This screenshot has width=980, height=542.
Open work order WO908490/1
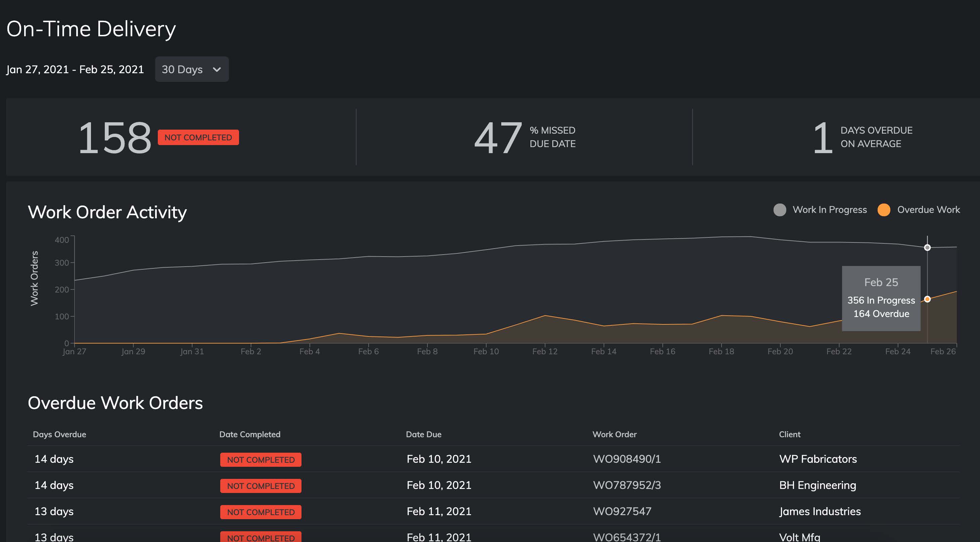tap(627, 459)
